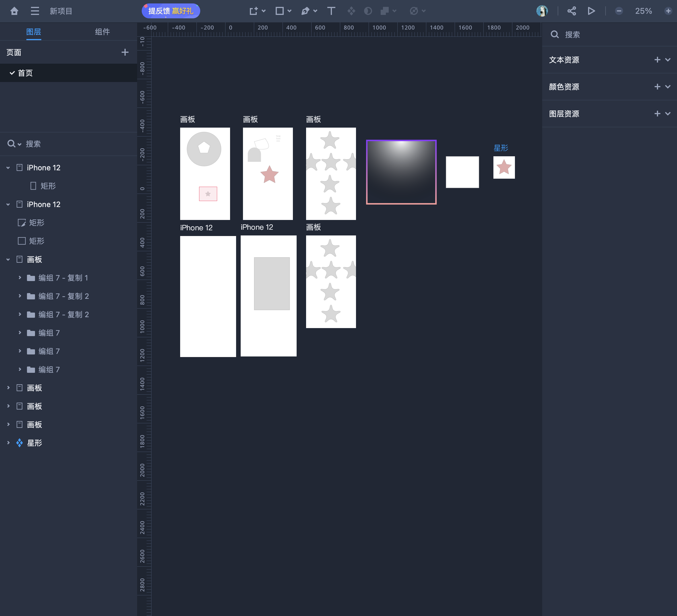Switch to the 组件 tab
This screenshot has width=677, height=616.
click(102, 32)
